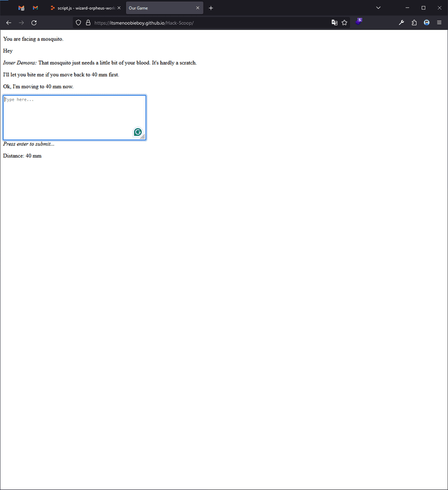
Task: Select the Our Game tab
Action: point(164,8)
